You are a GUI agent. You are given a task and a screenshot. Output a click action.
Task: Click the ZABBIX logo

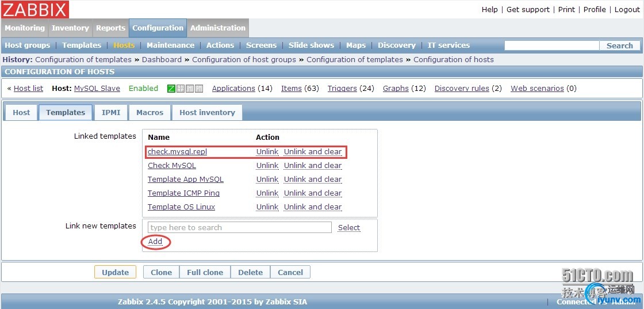35,9
